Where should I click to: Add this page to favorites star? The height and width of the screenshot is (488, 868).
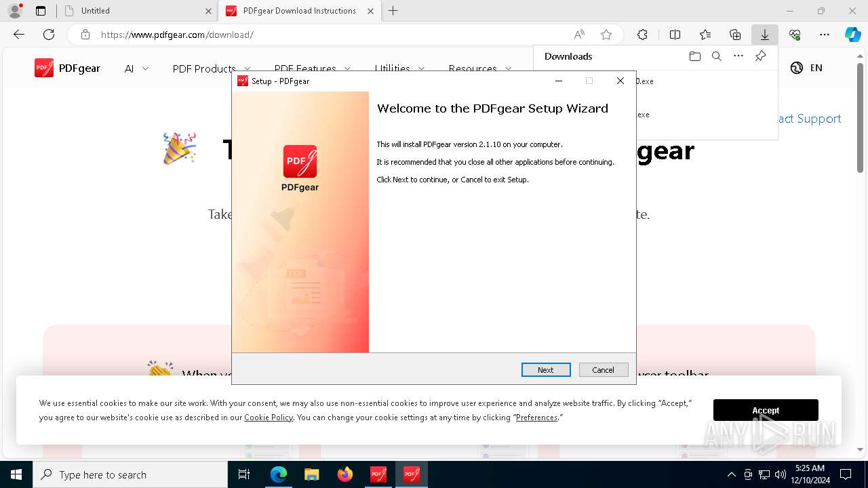click(x=606, y=35)
